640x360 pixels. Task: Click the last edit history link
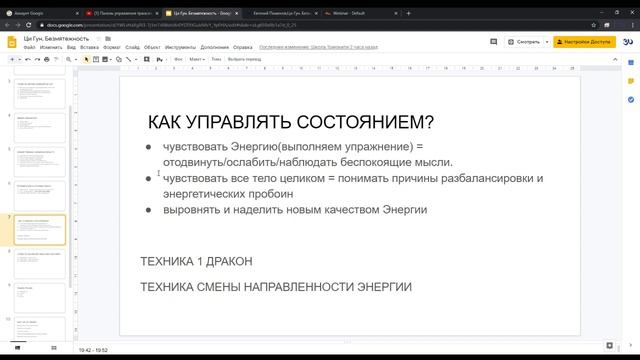tap(318, 47)
